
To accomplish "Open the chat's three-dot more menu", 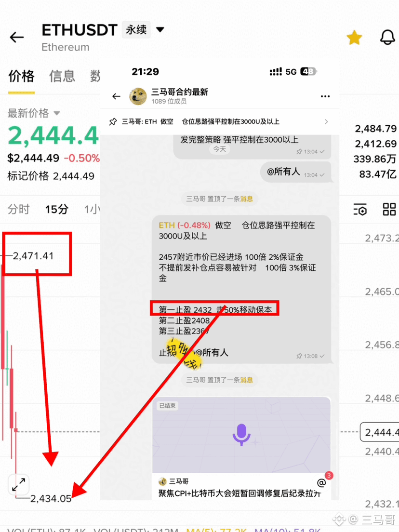I will 325,96.
